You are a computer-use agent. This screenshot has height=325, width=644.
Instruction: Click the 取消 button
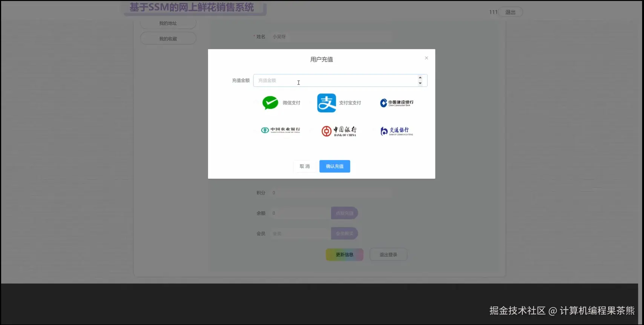coord(305,166)
